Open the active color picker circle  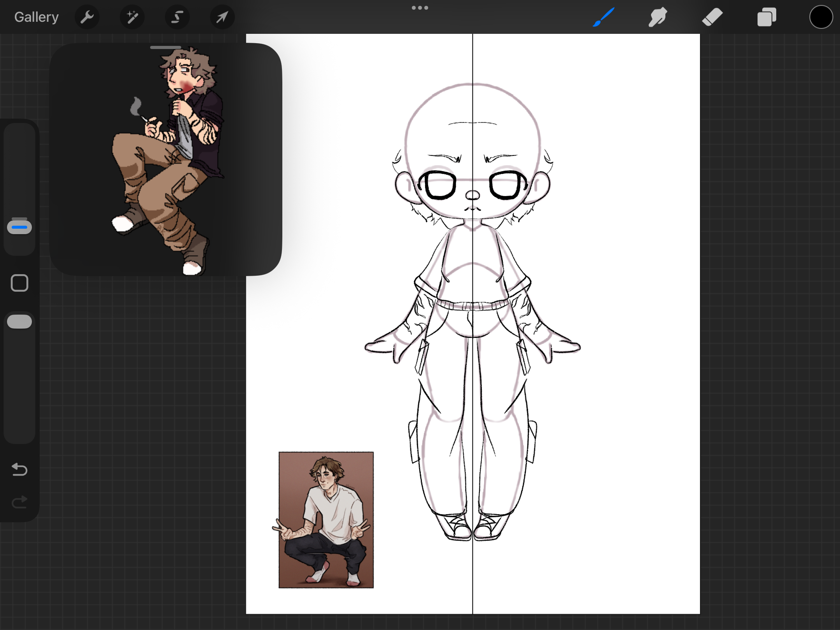click(x=821, y=17)
